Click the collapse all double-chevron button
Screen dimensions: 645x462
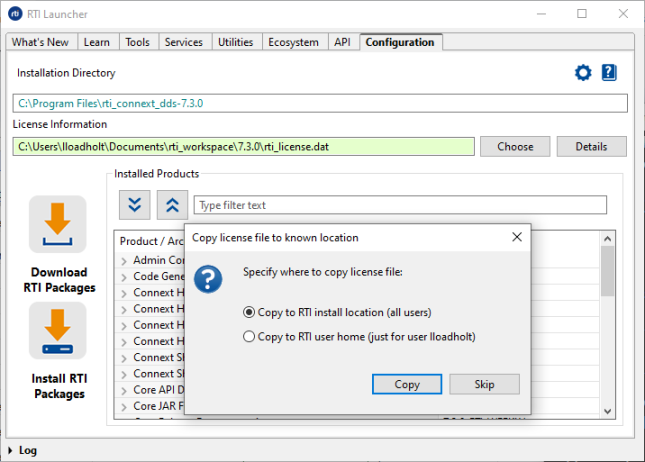pyautogui.click(x=171, y=205)
